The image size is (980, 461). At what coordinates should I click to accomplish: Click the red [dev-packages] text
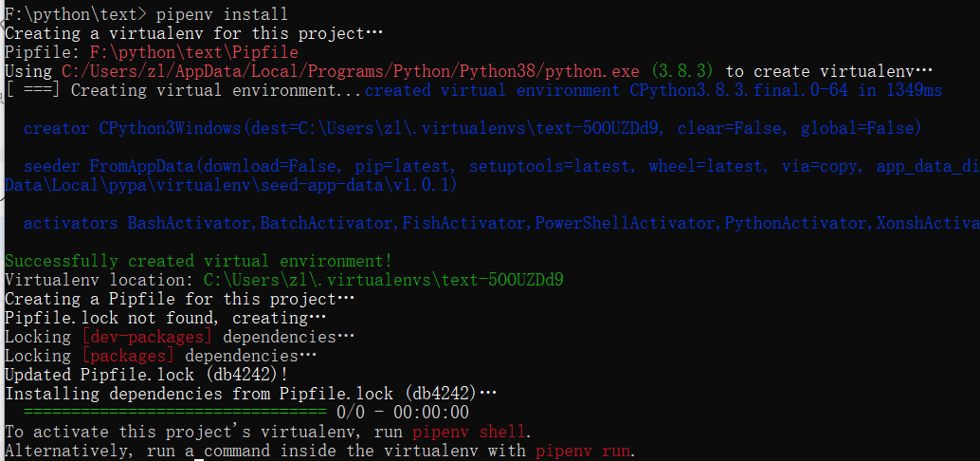coord(146,337)
